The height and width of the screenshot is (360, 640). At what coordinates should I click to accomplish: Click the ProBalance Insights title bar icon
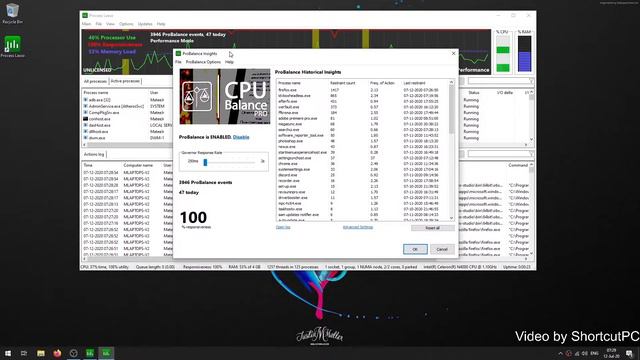point(178,53)
